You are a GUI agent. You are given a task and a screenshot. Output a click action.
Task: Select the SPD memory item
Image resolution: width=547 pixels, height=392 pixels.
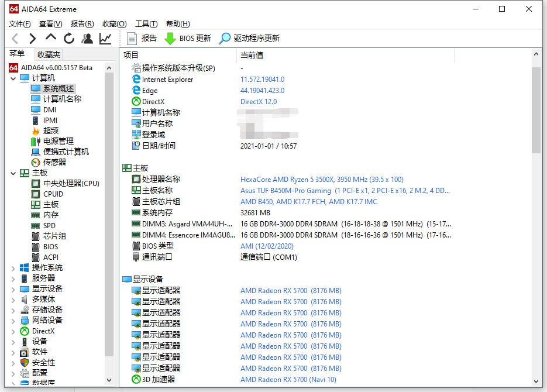[x=48, y=225]
